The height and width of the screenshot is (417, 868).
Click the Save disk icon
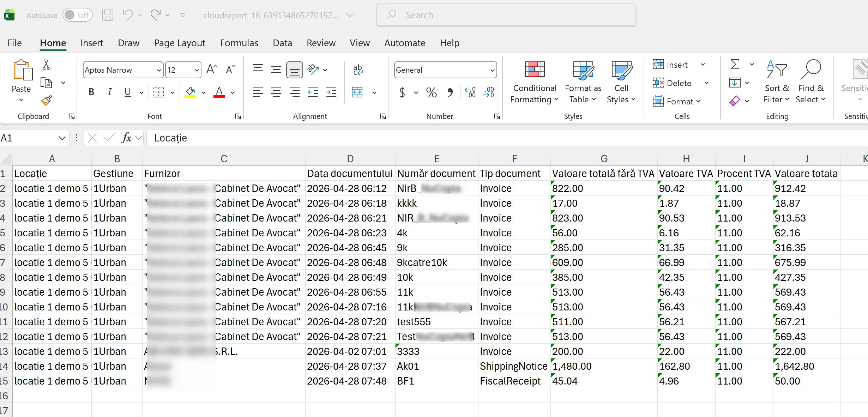click(108, 15)
